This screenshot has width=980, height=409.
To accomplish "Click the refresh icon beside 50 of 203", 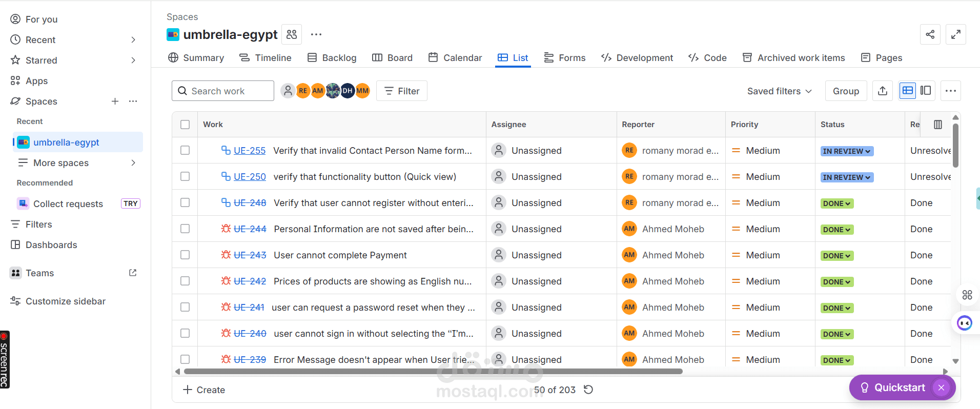I will point(588,390).
